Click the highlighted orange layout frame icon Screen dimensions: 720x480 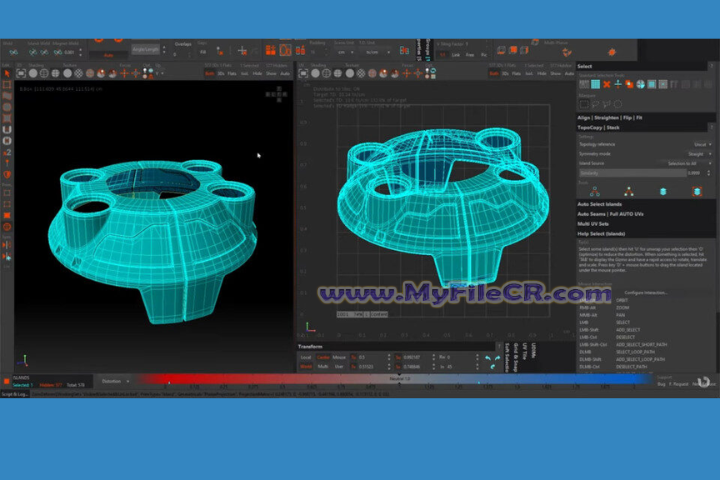285,50
